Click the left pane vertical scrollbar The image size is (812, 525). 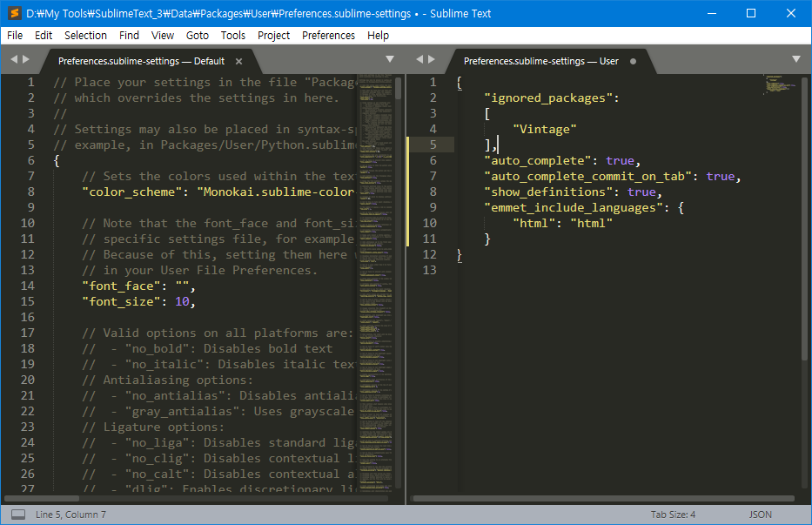(399, 88)
